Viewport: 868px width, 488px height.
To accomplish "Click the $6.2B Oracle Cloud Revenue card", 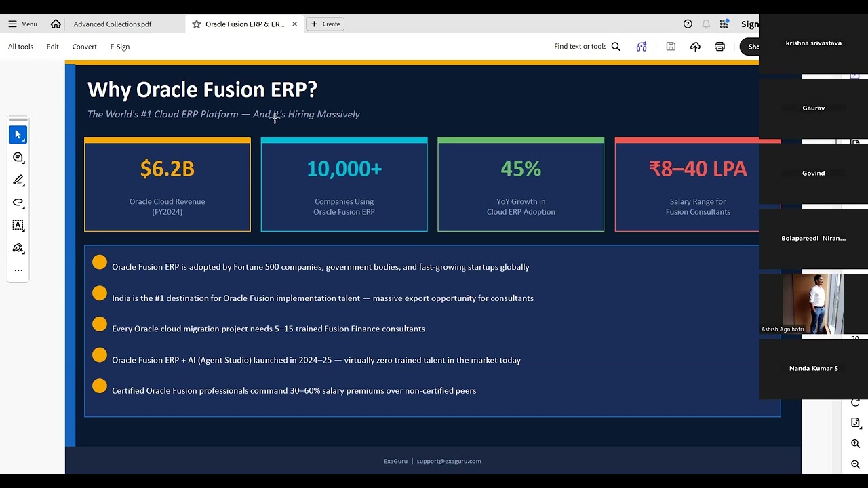I will 167,184.
